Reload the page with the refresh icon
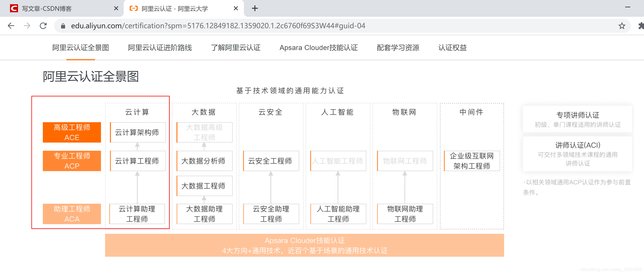The image size is (644, 274). coord(43,26)
